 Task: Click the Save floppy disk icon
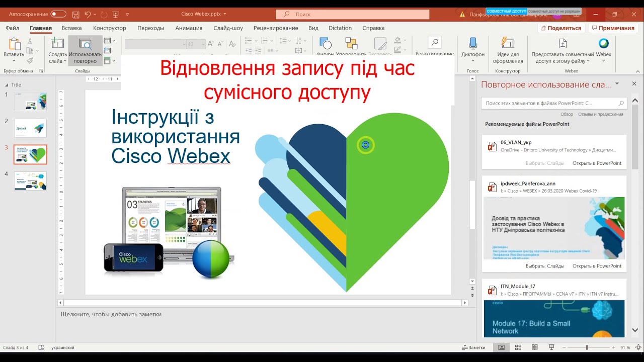75,14
